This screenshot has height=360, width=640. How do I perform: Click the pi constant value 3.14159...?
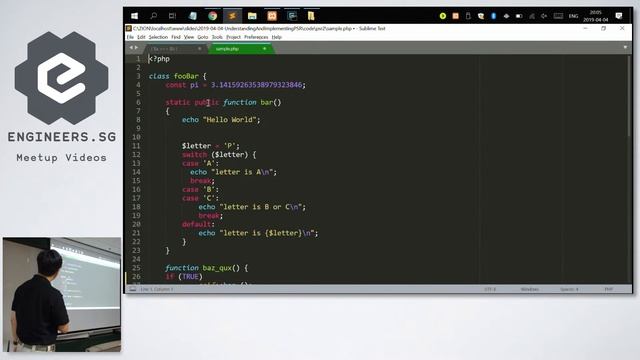(256, 85)
